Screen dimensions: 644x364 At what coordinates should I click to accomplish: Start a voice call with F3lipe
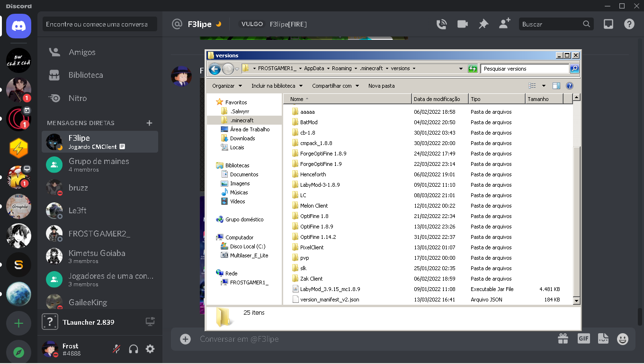tap(441, 24)
